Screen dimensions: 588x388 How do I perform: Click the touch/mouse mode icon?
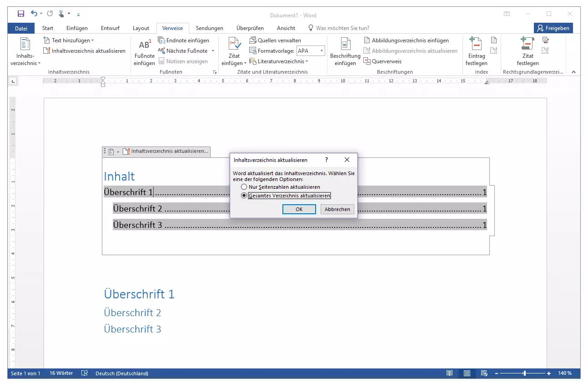pos(62,14)
